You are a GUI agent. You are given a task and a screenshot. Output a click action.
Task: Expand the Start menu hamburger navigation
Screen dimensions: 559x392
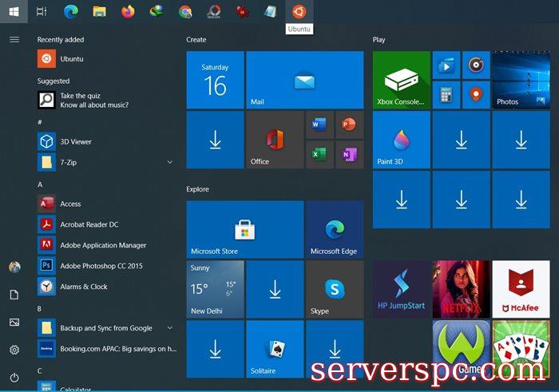pyautogui.click(x=14, y=39)
